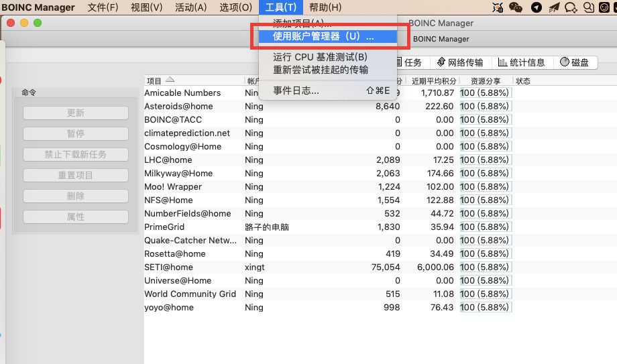Screen dimensions: 617x364
Task: Sort by the 状态 column header
Action: (523, 81)
